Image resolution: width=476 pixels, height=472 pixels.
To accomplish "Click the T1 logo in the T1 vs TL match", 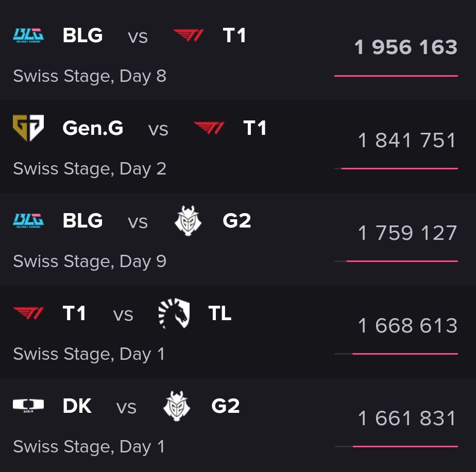I will click(x=28, y=313).
